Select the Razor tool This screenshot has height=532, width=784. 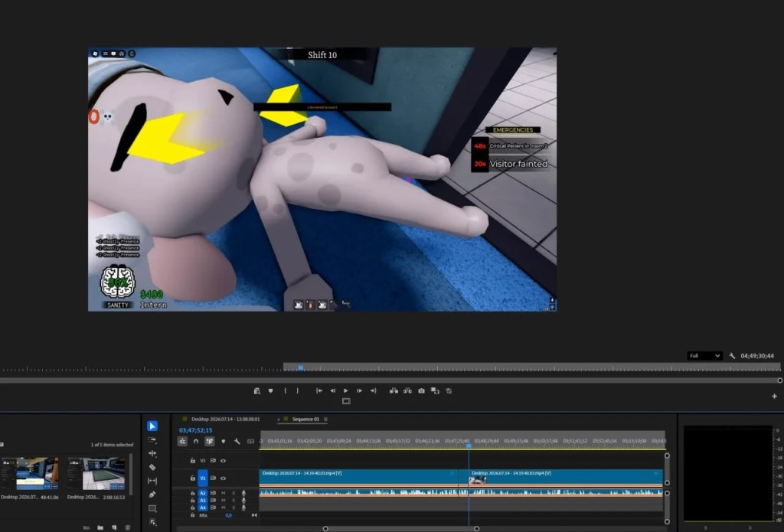[152, 467]
